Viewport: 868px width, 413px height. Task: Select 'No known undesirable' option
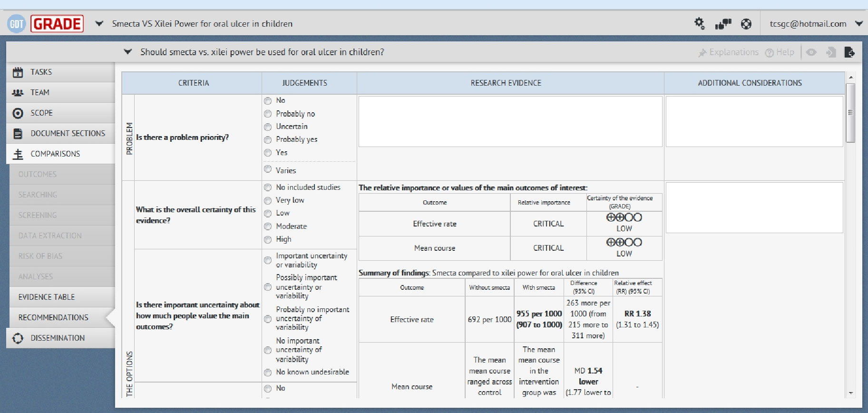coord(268,373)
